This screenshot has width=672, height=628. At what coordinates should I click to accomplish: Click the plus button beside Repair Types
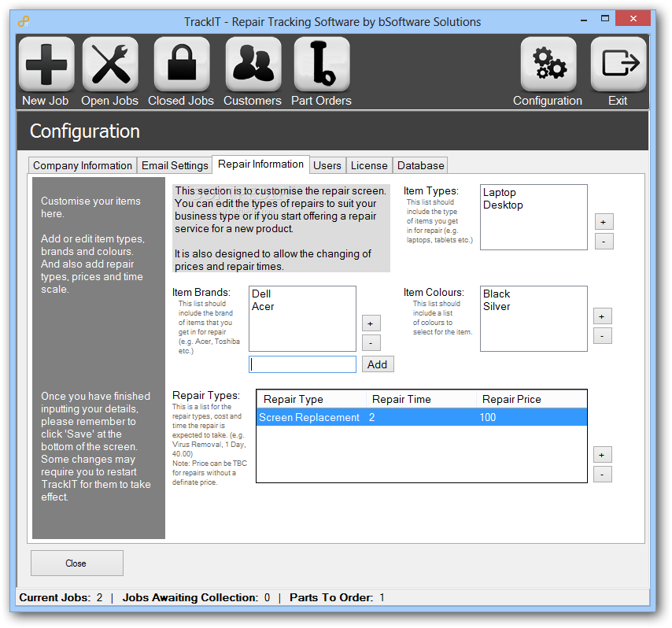tap(602, 455)
